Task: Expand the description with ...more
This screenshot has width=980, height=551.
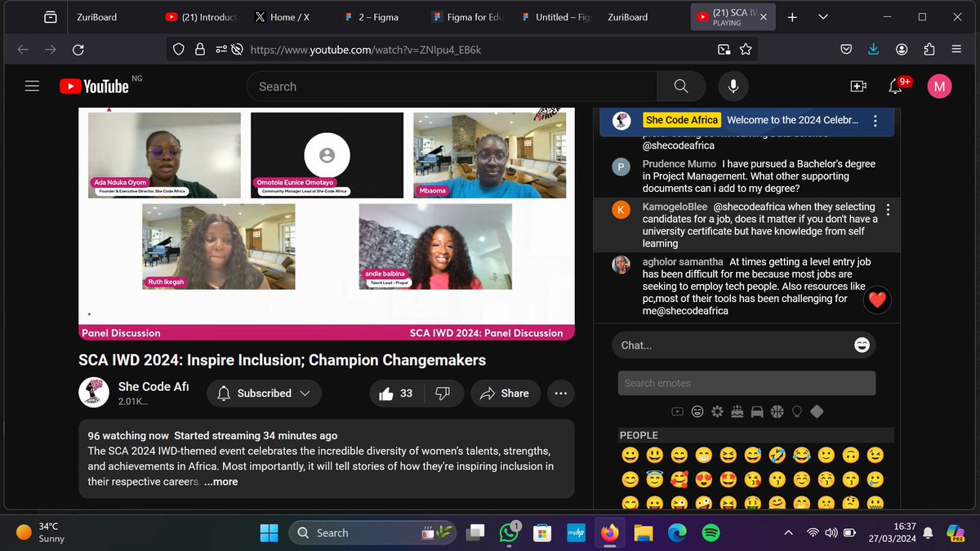Action: click(220, 482)
